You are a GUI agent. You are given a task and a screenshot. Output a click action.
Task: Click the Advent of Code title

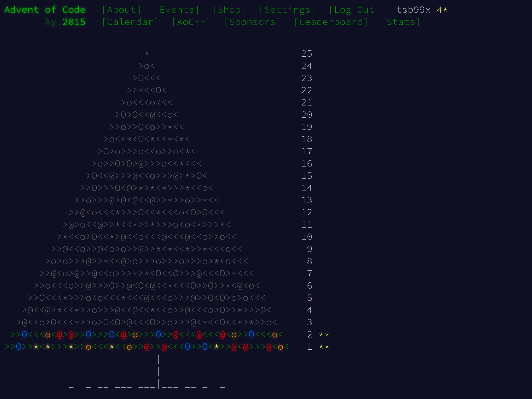click(45, 10)
